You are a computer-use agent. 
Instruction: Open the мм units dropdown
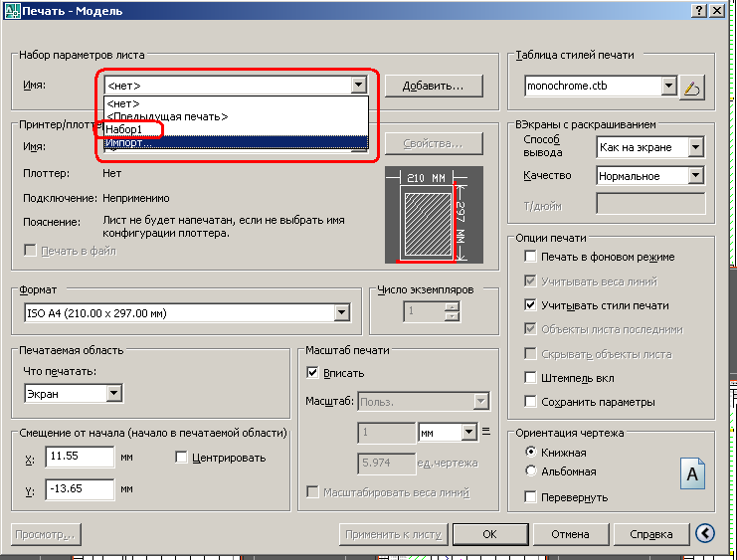pos(468,432)
